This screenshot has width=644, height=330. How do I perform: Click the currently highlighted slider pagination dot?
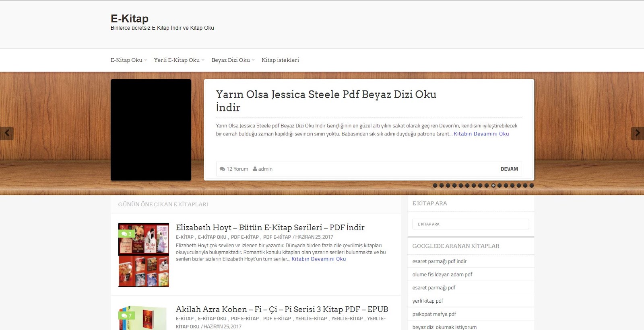pyautogui.click(x=493, y=186)
